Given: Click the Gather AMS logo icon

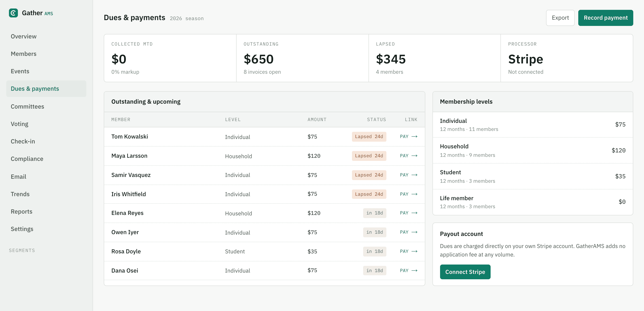Looking at the screenshot, I should tap(13, 13).
